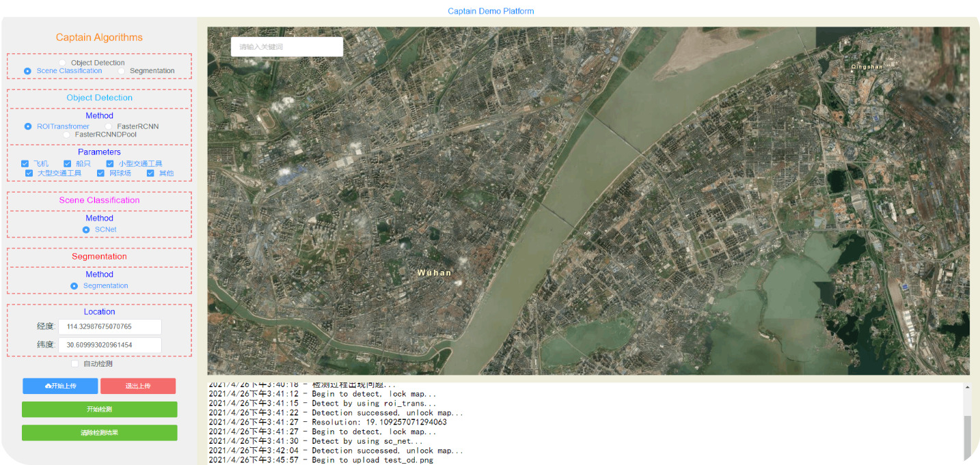Choose Scene Classification algorithm radio
The height and width of the screenshot is (465, 980).
[x=27, y=71]
